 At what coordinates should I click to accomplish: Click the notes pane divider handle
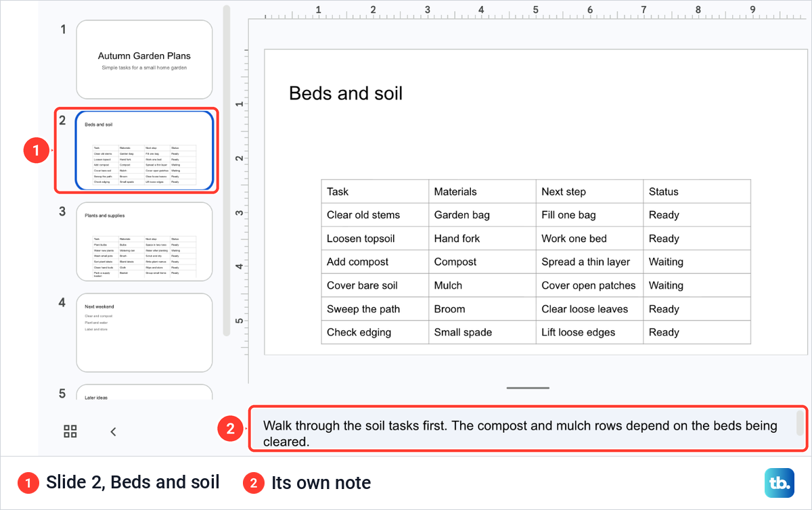pos(528,388)
